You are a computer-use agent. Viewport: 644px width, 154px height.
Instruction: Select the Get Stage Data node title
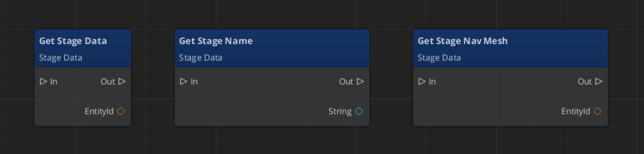(73, 41)
